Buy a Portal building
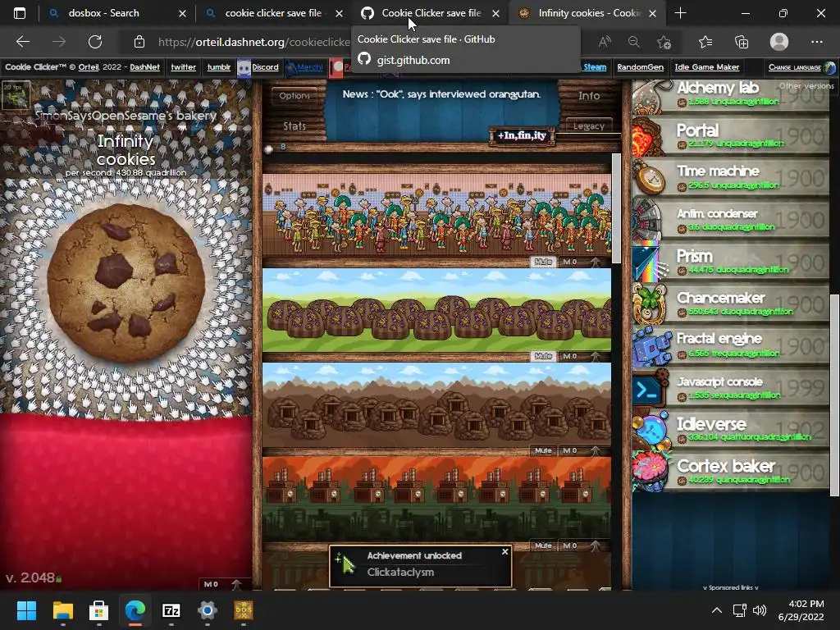Image resolution: width=840 pixels, height=630 pixels. pyautogui.click(x=730, y=136)
